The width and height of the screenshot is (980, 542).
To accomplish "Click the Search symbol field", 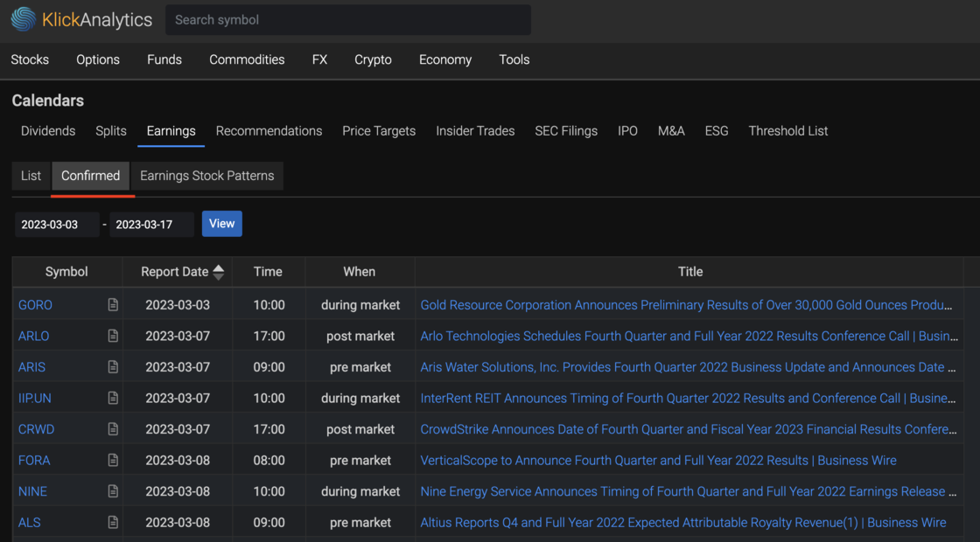I will 348,20.
